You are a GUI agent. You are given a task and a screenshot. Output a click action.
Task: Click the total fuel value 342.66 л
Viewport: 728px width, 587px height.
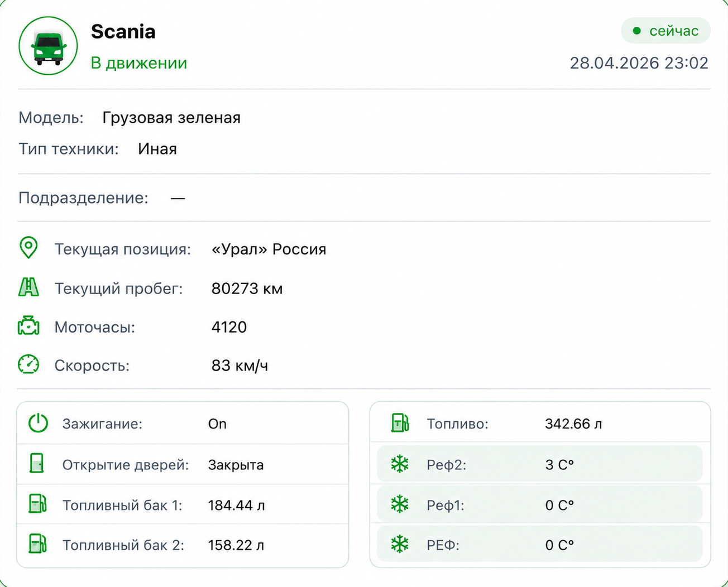coord(574,424)
